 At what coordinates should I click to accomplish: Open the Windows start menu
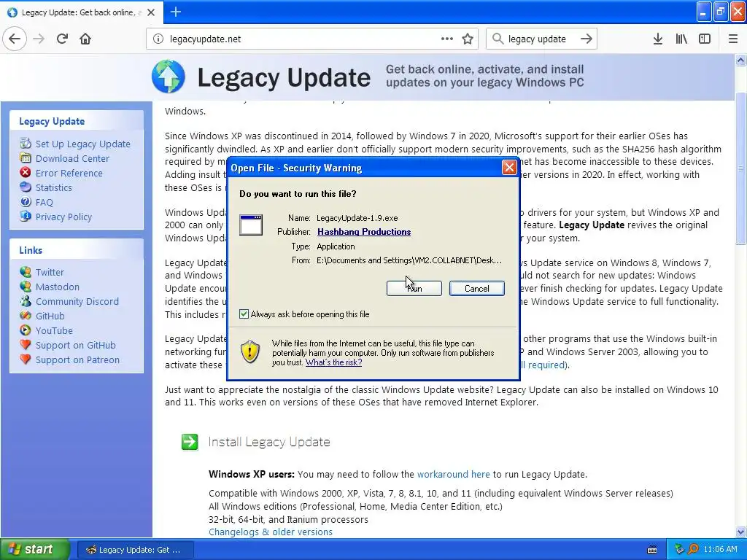[x=35, y=549]
